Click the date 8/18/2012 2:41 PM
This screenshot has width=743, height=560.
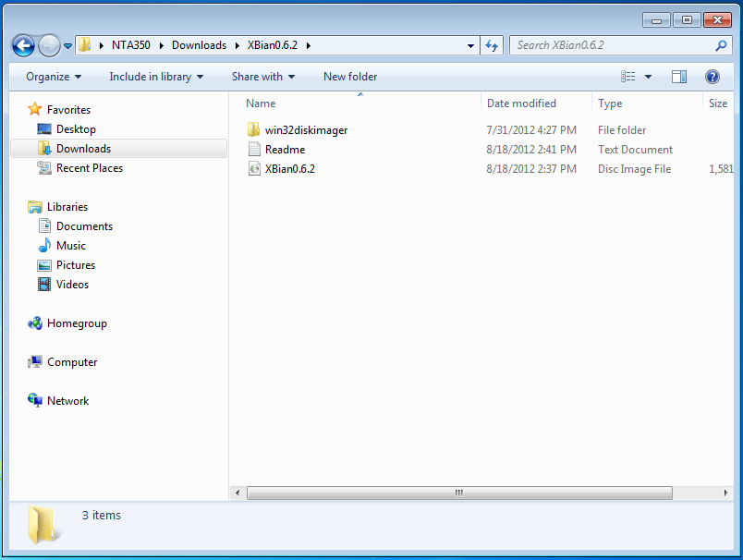coord(531,150)
